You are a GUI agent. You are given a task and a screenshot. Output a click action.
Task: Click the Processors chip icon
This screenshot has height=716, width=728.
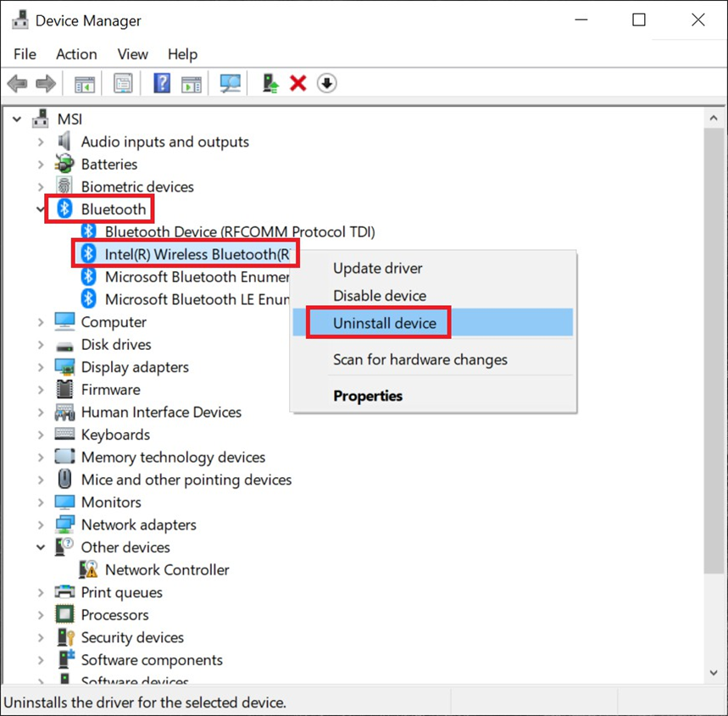click(x=64, y=613)
